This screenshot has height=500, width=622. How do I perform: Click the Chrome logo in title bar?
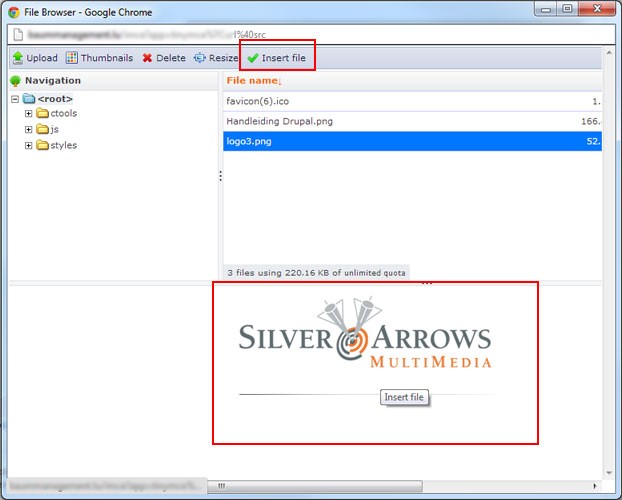(14, 12)
